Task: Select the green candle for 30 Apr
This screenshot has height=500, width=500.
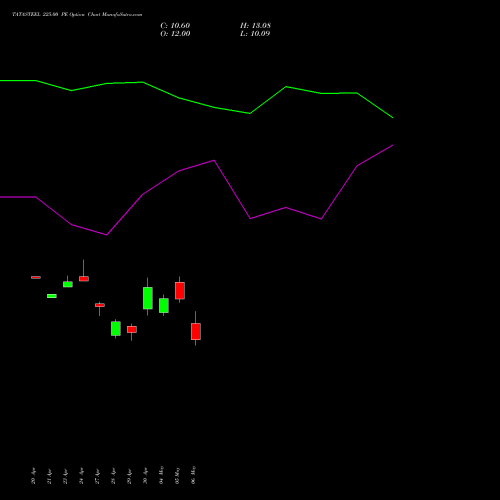Action: (x=148, y=298)
